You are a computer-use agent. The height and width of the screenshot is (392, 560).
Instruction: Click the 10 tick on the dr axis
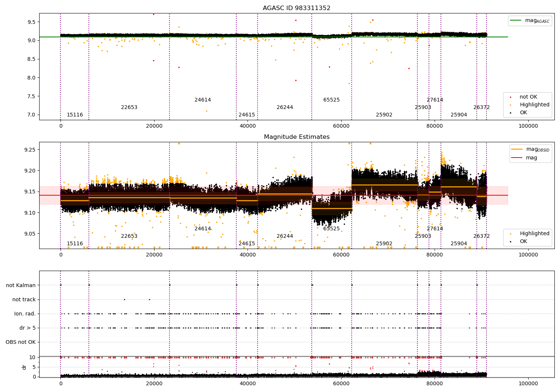tap(32, 358)
